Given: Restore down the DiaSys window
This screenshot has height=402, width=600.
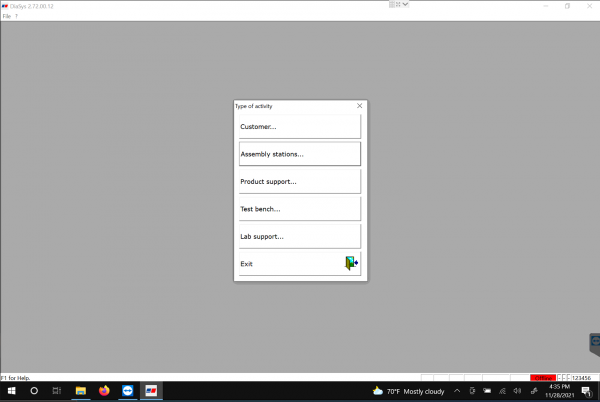Looking at the screenshot, I should tap(567, 6).
